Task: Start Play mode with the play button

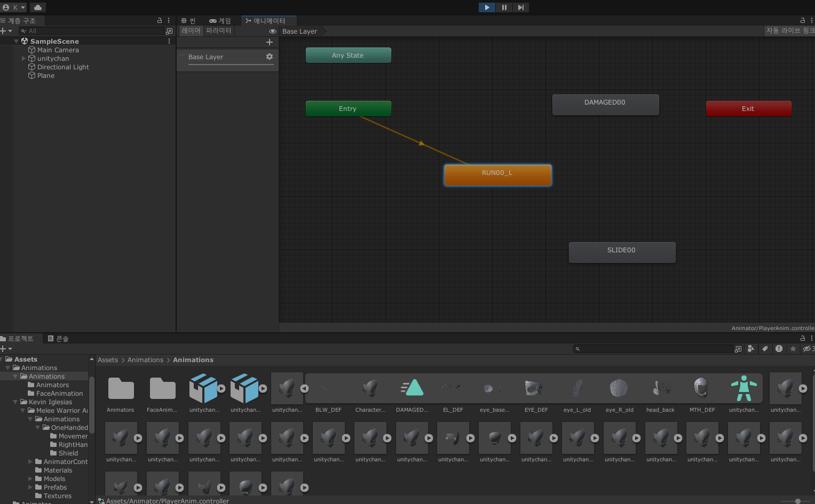Action: coord(487,7)
